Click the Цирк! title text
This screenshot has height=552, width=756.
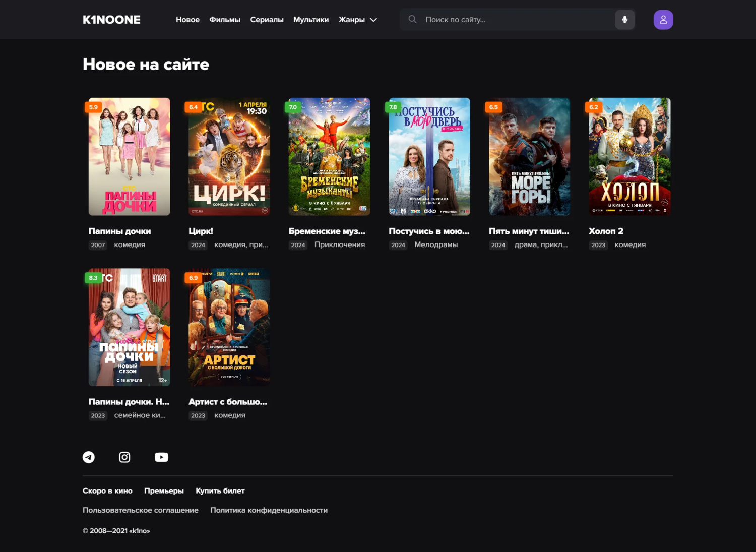[x=201, y=231]
